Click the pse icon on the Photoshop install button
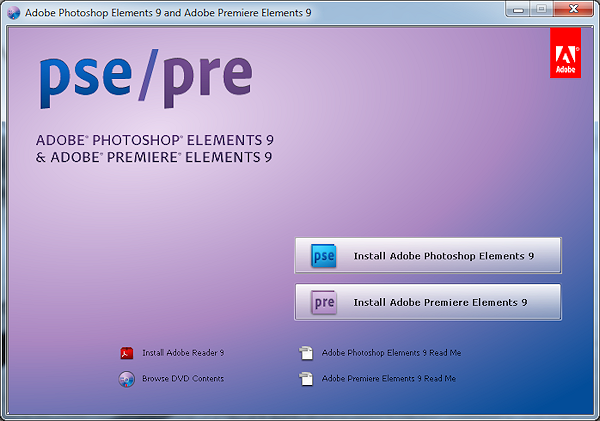 coord(324,256)
